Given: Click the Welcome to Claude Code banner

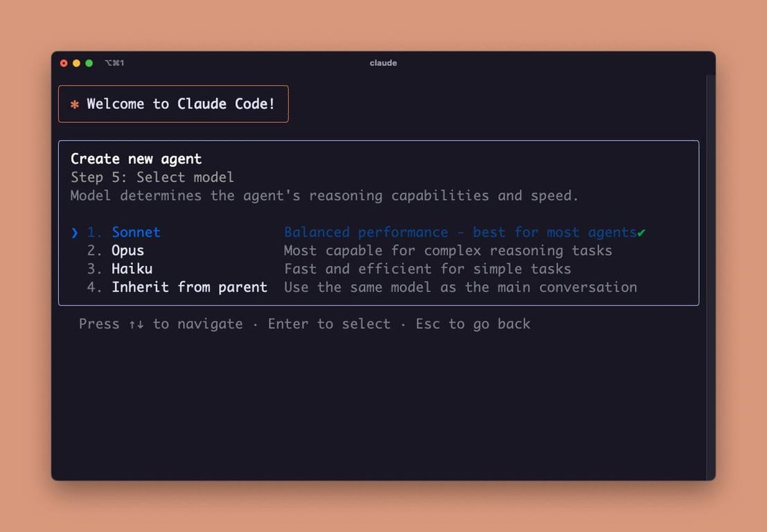Looking at the screenshot, I should 173,103.
